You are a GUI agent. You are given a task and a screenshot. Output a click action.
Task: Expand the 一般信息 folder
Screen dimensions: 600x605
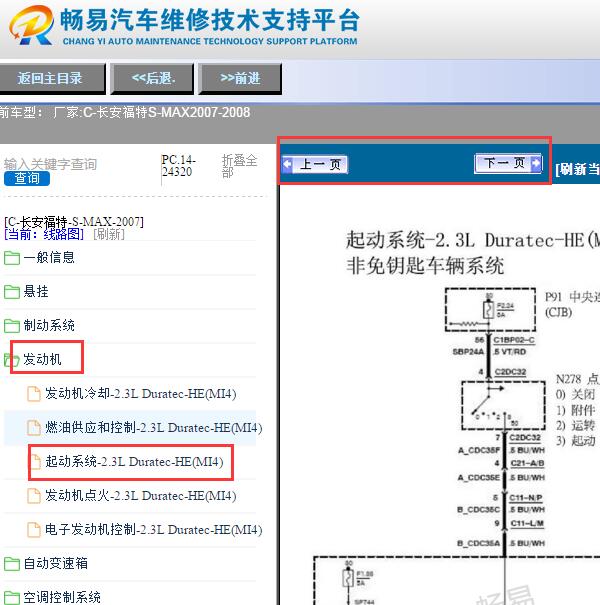pyautogui.click(x=49, y=257)
